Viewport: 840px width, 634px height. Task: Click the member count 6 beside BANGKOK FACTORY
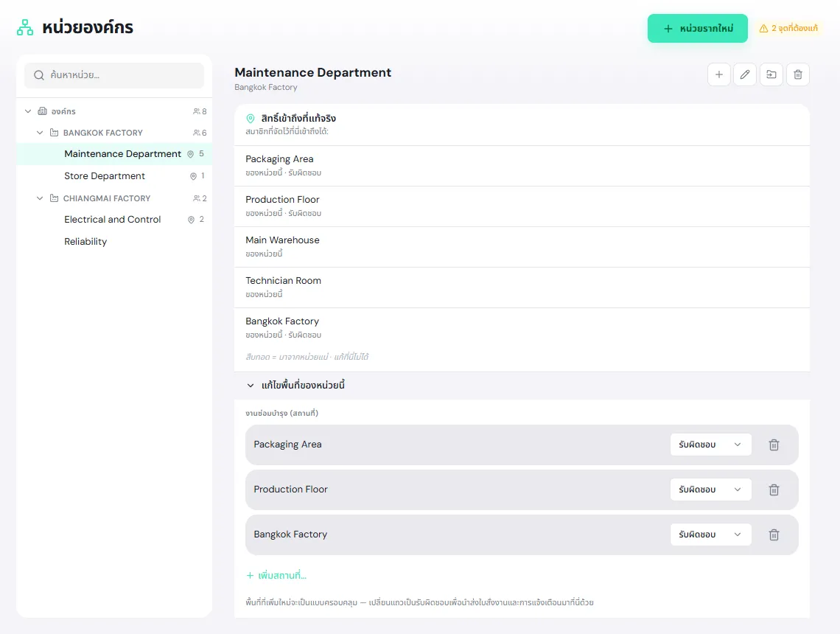coord(204,133)
